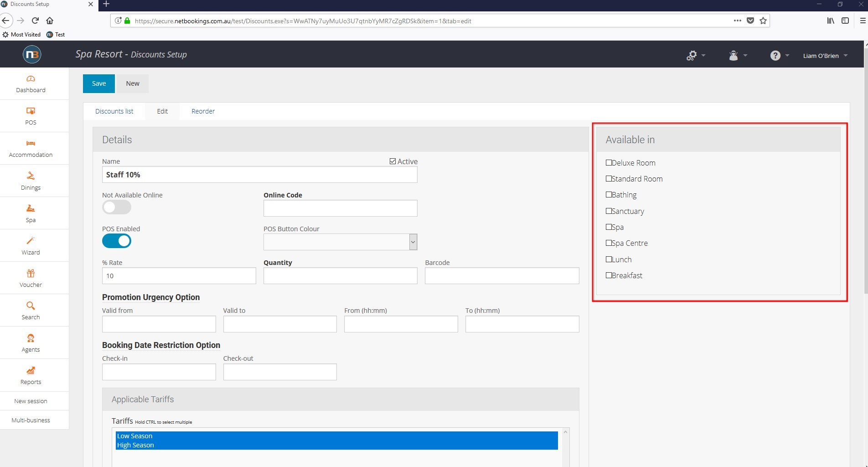Screen dimensions: 868x467
Task: Click the Quantity input field
Action: pyautogui.click(x=340, y=276)
